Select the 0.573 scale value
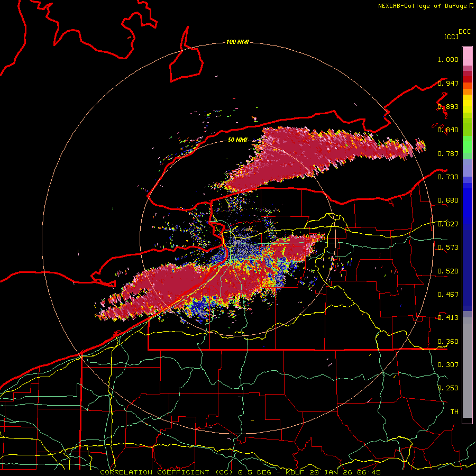 [448, 248]
